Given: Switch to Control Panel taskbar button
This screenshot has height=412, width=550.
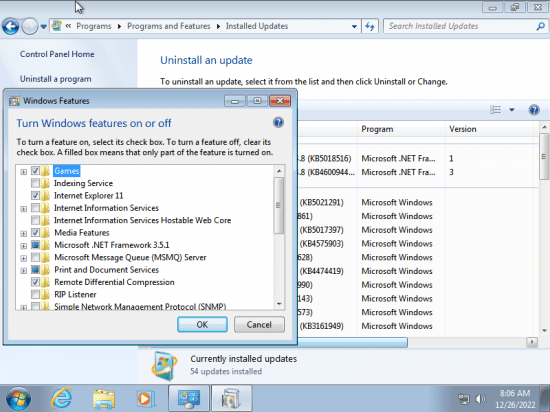Looking at the screenshot, I should (x=189, y=398).
